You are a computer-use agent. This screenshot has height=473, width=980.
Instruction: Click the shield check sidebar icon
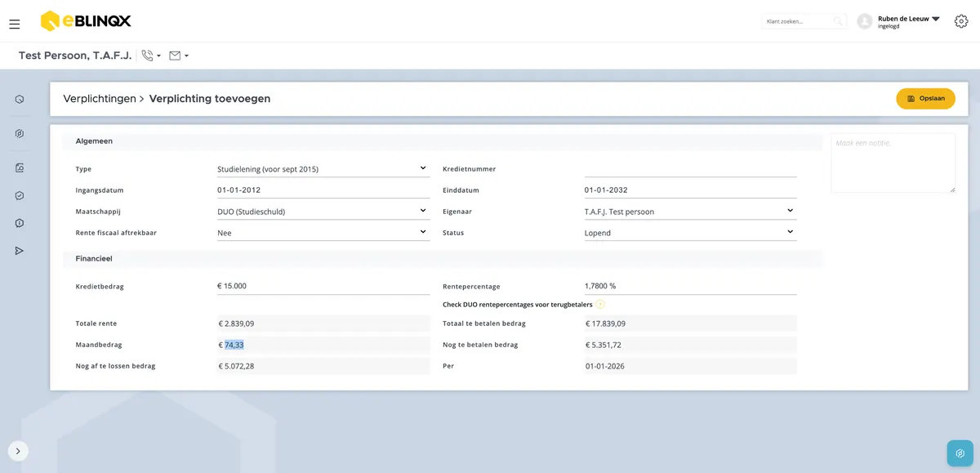point(20,196)
